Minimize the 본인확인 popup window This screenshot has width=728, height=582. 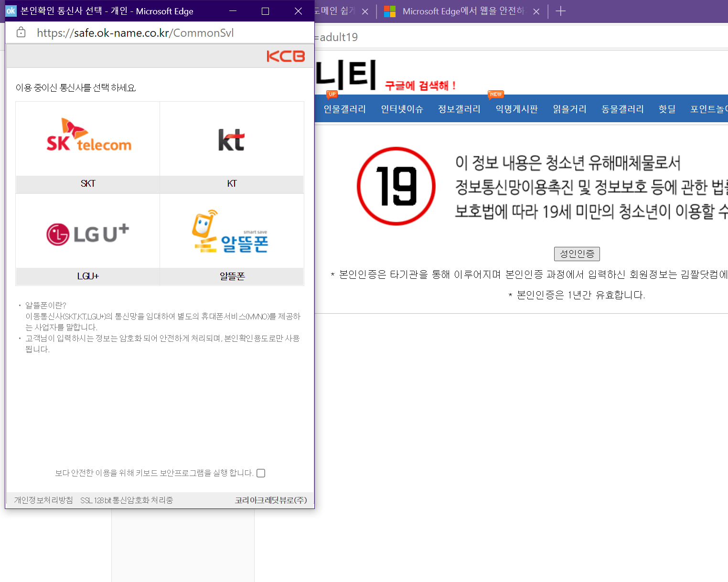click(x=233, y=11)
